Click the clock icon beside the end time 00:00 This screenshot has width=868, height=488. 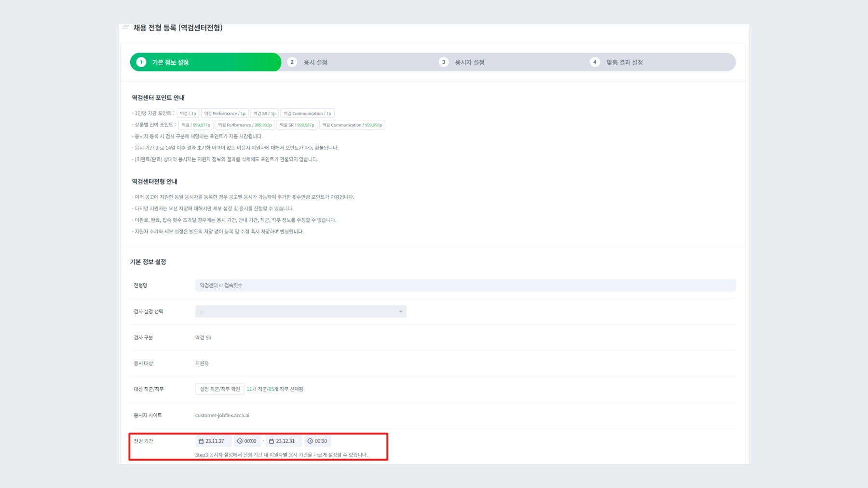pyautogui.click(x=310, y=441)
